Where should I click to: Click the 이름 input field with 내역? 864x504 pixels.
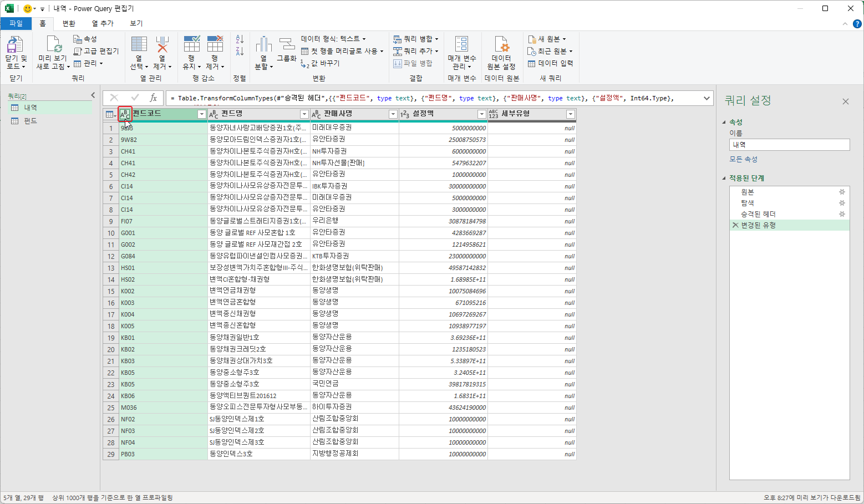pos(789,145)
